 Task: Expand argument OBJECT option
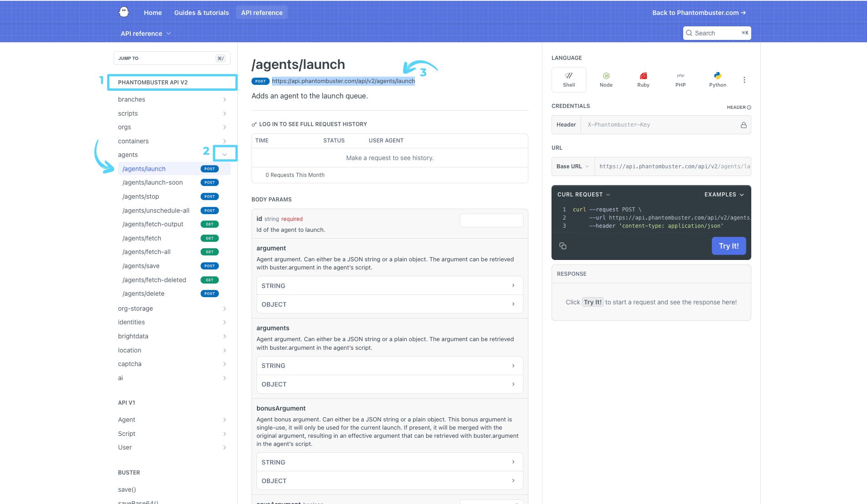[389, 304]
